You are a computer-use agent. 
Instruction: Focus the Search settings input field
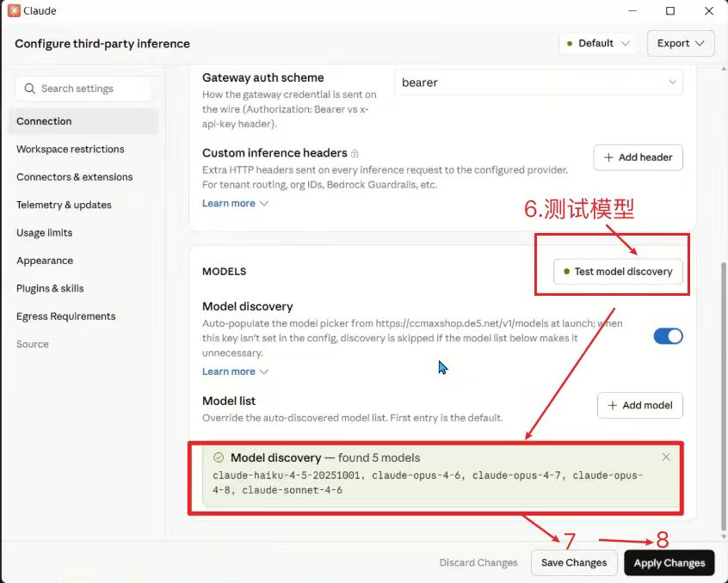[x=83, y=89]
